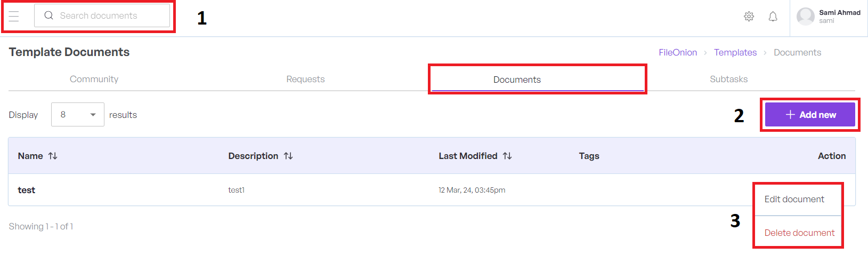Viewport: 868px width, 270px height.
Task: Choose Delete document from menu
Action: (x=799, y=233)
